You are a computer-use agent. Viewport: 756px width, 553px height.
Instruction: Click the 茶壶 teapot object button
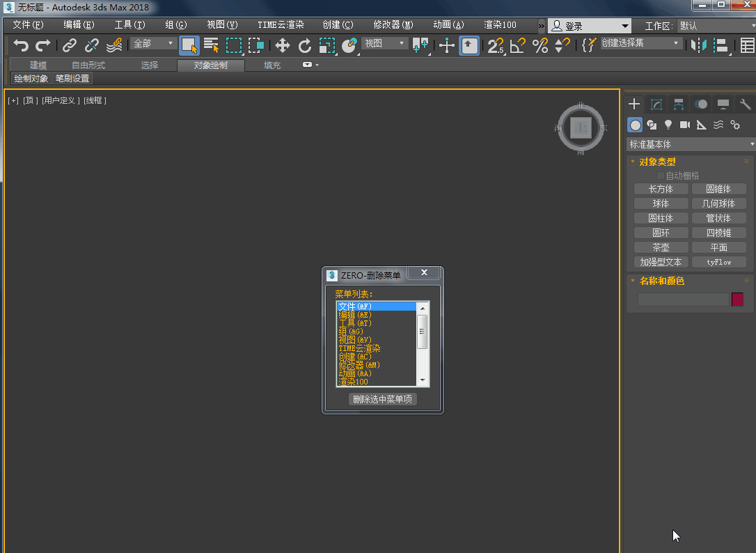(x=661, y=247)
